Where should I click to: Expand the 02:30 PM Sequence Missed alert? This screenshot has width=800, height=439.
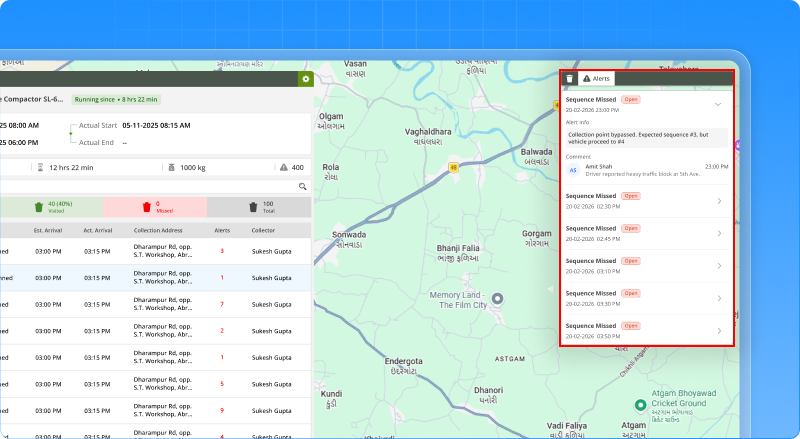pyautogui.click(x=718, y=201)
